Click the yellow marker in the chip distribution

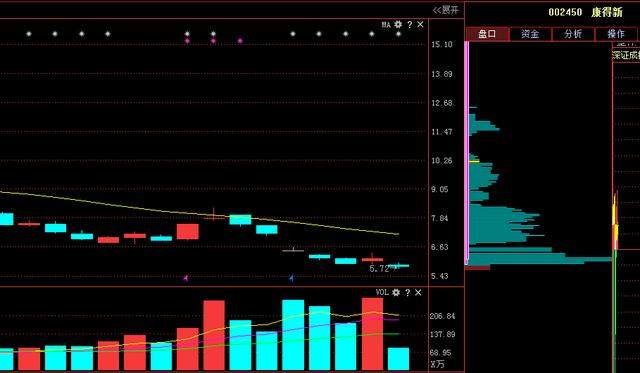coord(474,162)
